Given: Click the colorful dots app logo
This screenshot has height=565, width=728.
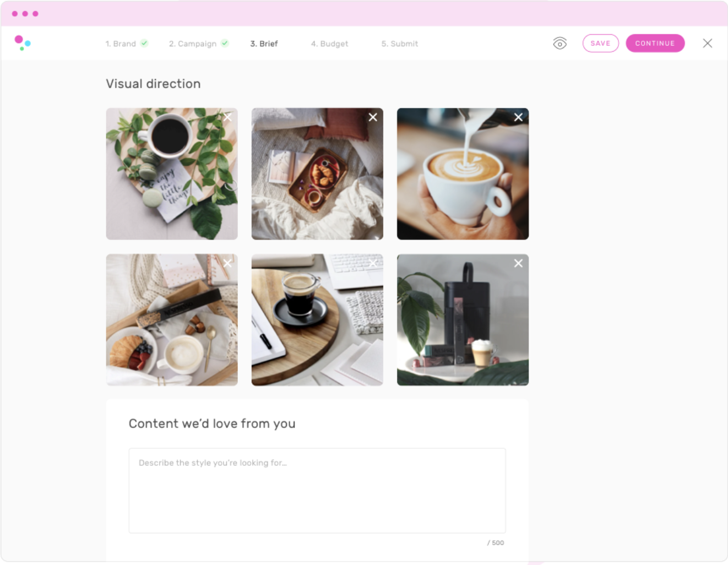Looking at the screenshot, I should pyautogui.click(x=23, y=43).
